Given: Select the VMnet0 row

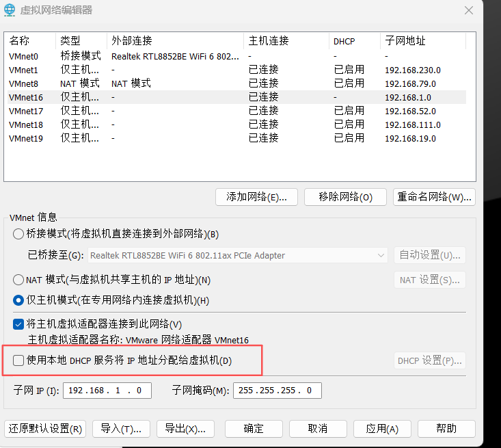Looking at the screenshot, I should tap(236, 57).
